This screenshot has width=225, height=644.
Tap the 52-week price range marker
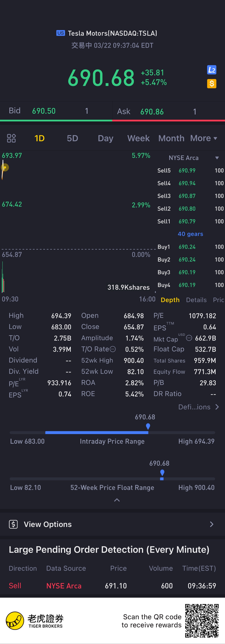coord(162,473)
